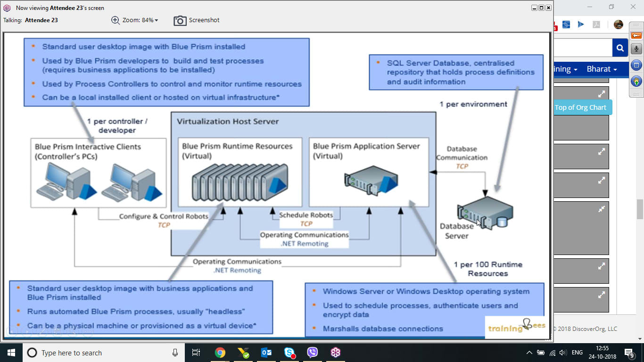Click the browser vertical scrollbar thumb
The height and width of the screenshot is (362, 644).
point(640,209)
